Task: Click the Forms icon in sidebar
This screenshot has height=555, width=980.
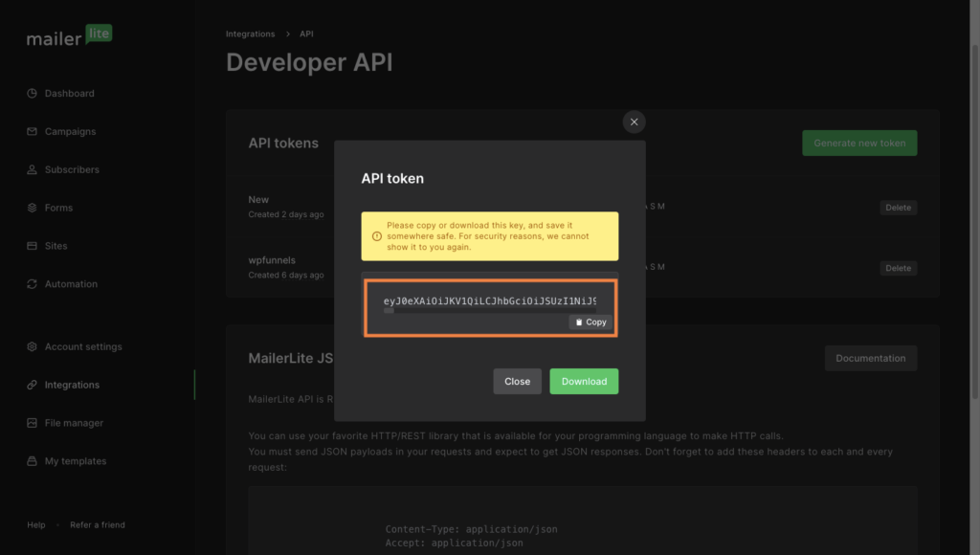Action: click(33, 208)
